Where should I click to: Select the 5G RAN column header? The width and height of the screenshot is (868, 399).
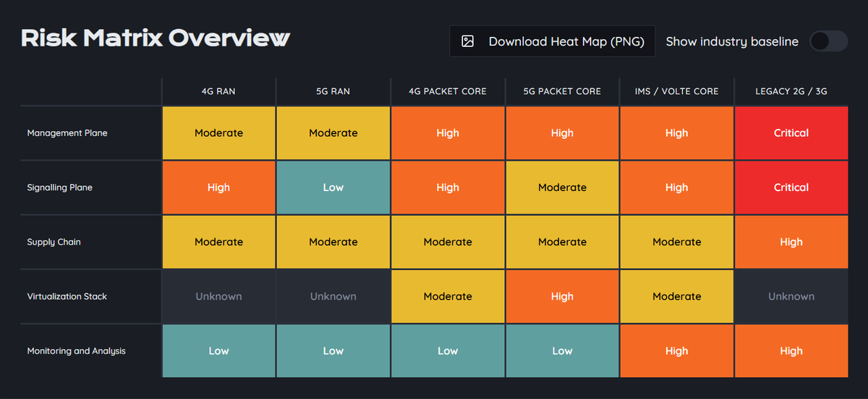[333, 91]
